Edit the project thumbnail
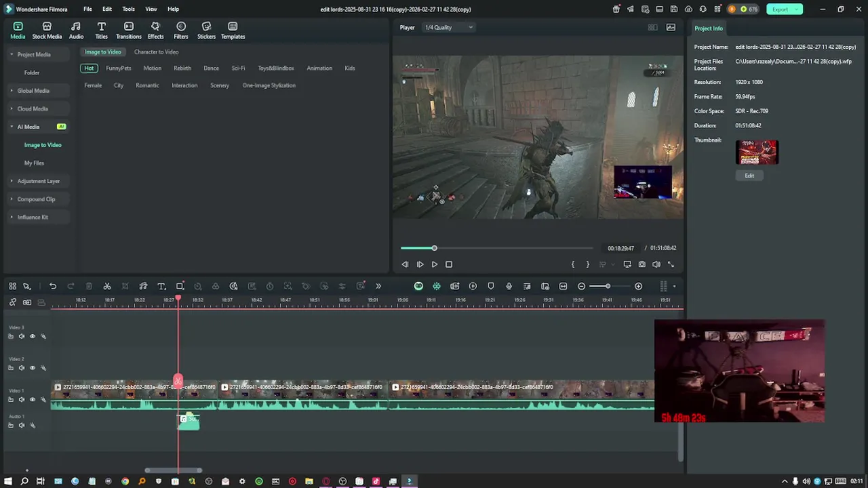Viewport: 868px width, 488px height. pyautogui.click(x=749, y=176)
